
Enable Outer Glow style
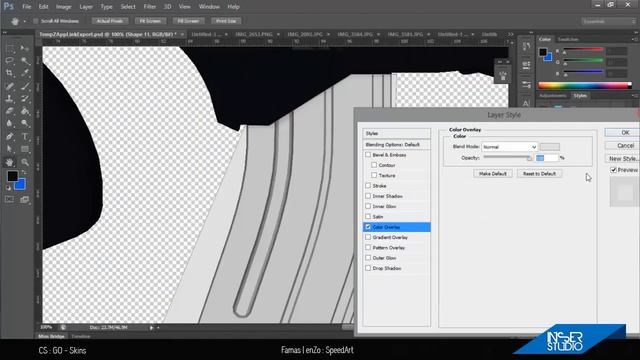click(x=368, y=258)
